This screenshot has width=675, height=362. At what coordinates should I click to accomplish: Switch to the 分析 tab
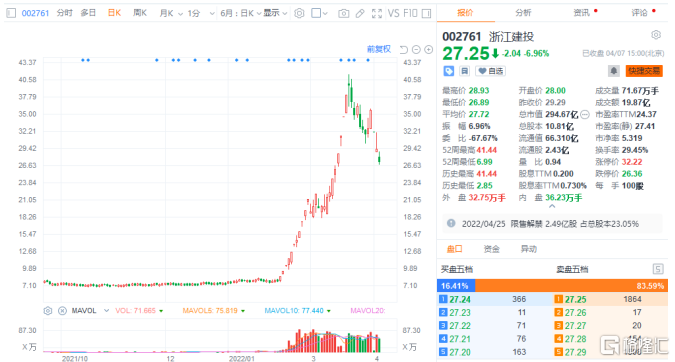pos(523,13)
